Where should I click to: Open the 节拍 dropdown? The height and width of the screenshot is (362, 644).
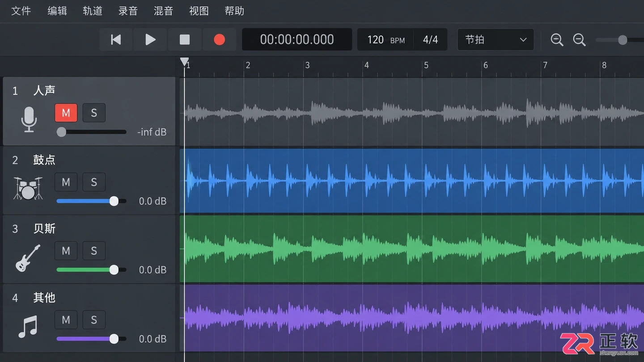496,40
